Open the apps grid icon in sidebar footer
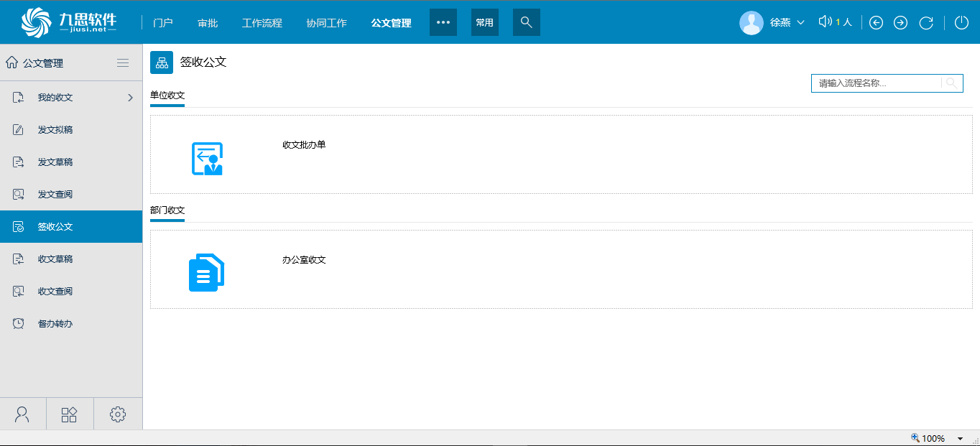 (x=69, y=414)
